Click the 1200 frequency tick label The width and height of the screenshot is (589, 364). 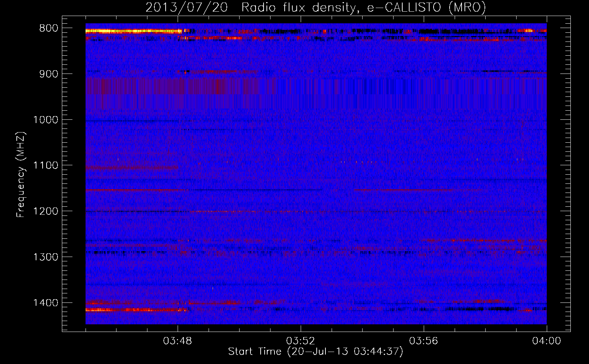click(x=46, y=211)
